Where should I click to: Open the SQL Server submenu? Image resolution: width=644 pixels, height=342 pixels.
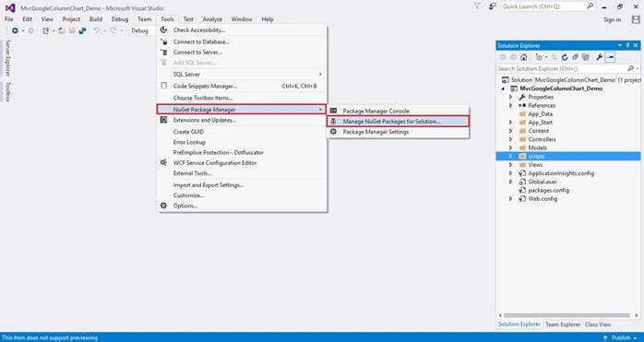242,75
